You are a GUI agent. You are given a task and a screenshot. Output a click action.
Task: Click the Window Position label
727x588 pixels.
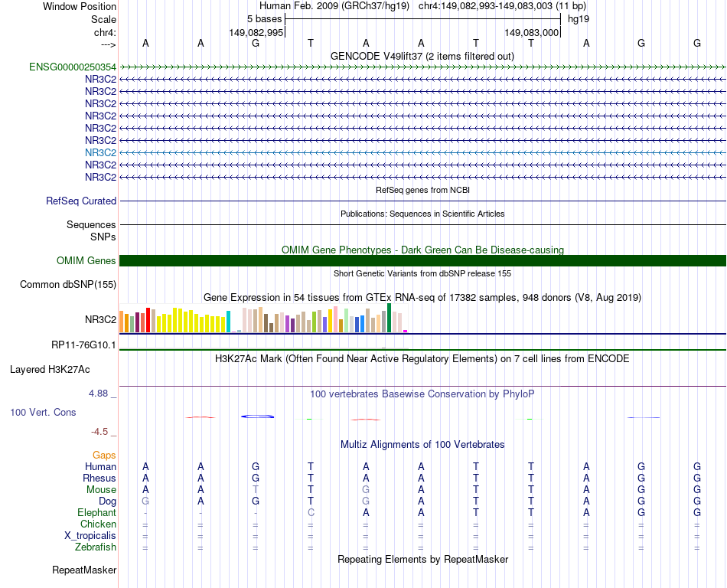point(80,6)
